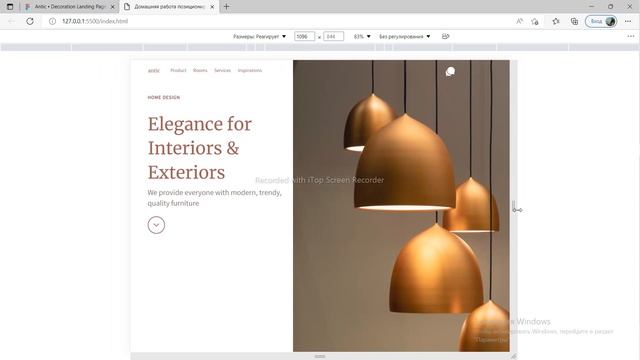Click the Elegance for Interiors heading
Screen dimensions: 640x360
coord(200,148)
